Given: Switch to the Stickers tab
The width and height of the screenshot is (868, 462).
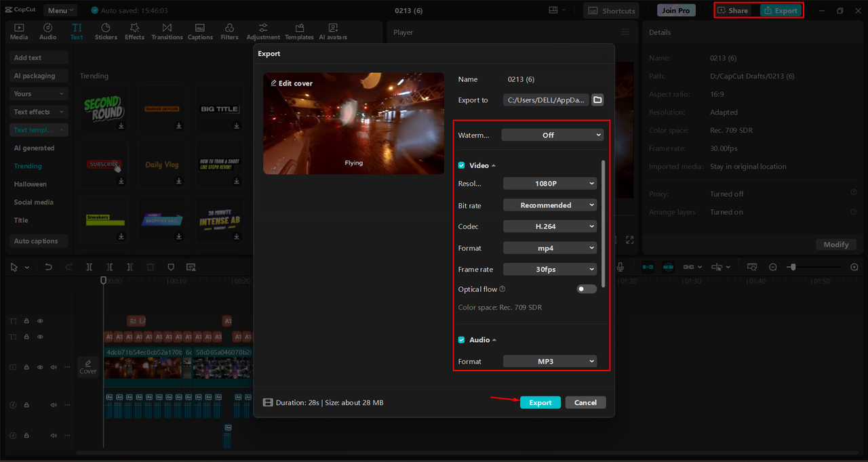Looking at the screenshot, I should (x=106, y=32).
